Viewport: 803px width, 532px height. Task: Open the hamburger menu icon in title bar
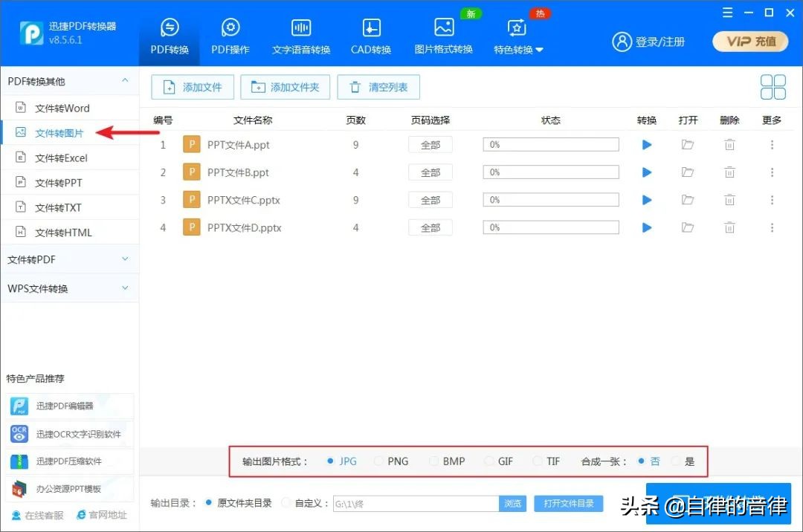point(727,13)
